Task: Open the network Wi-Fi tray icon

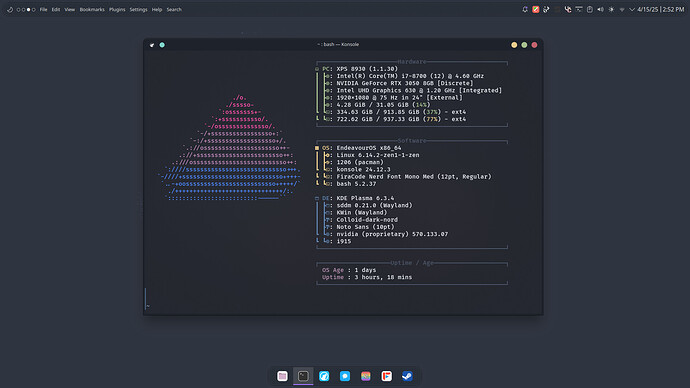Action: pyautogui.click(x=622, y=9)
